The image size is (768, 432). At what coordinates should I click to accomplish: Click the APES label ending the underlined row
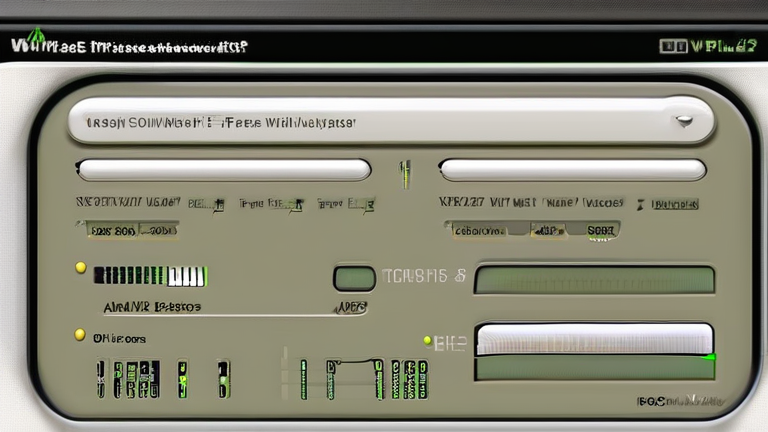[351, 308]
